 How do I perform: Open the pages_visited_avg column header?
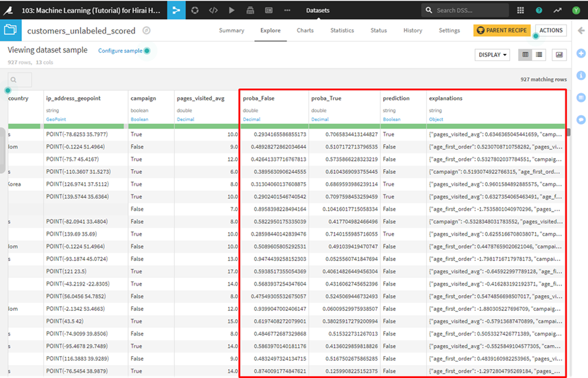pos(201,98)
